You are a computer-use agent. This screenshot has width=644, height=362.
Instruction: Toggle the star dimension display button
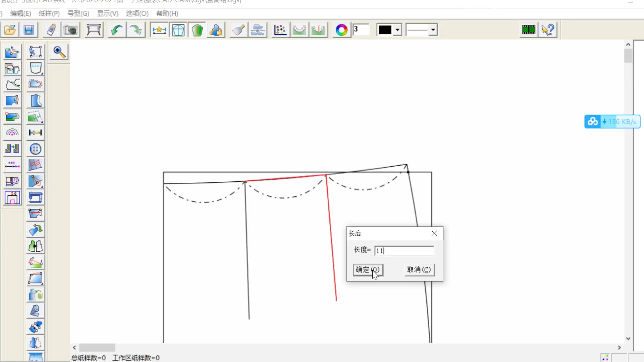(x=159, y=30)
